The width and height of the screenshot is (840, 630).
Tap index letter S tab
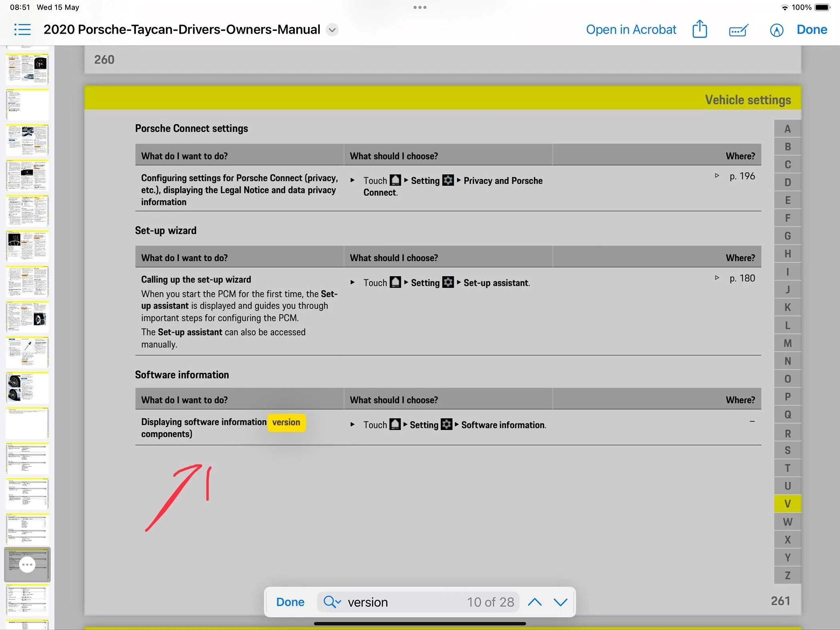(787, 450)
